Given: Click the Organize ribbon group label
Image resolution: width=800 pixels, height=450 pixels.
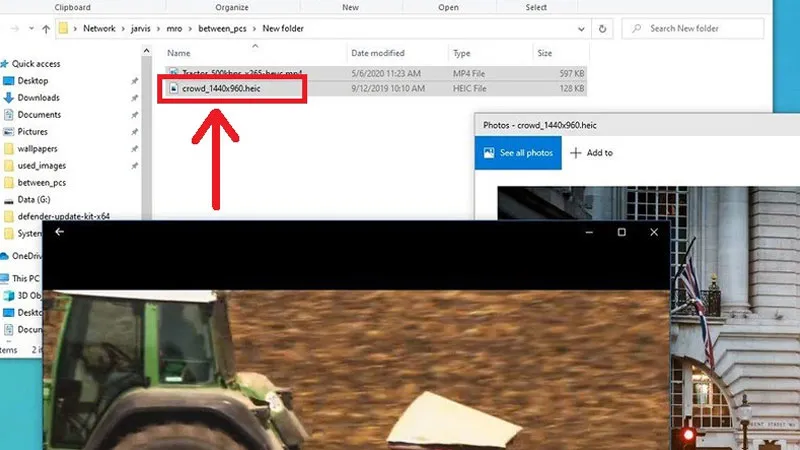Looking at the screenshot, I should (x=232, y=7).
